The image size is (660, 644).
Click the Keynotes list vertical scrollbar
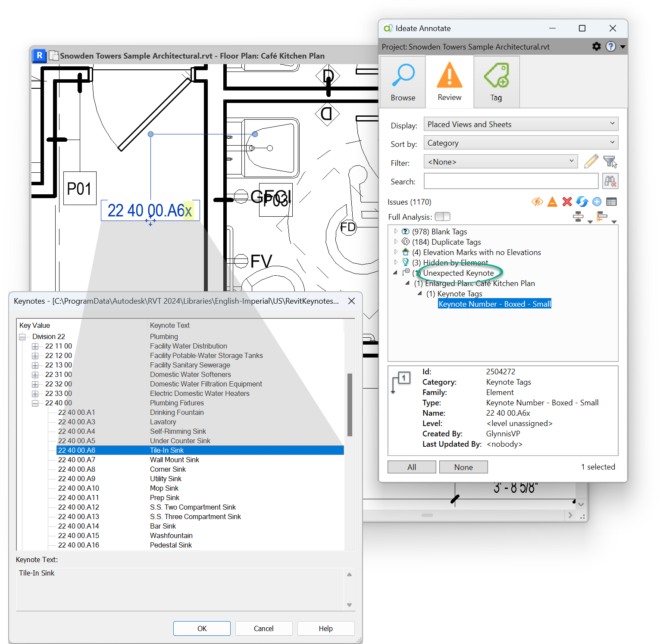[350, 405]
